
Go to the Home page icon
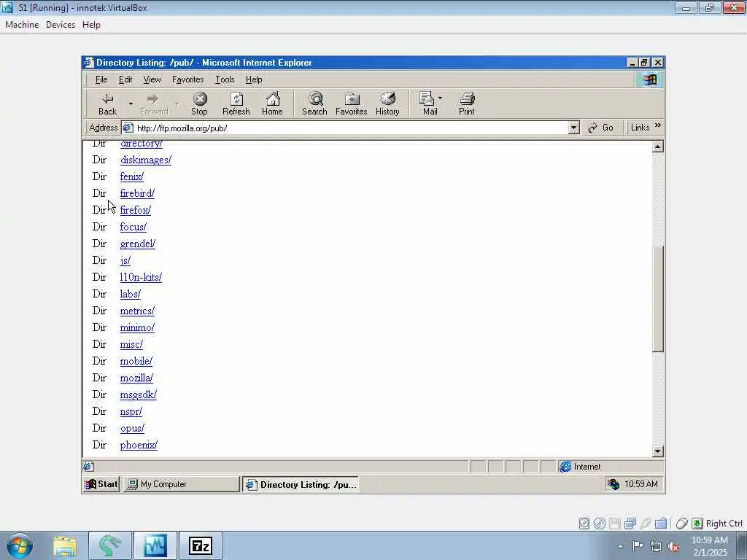click(273, 104)
